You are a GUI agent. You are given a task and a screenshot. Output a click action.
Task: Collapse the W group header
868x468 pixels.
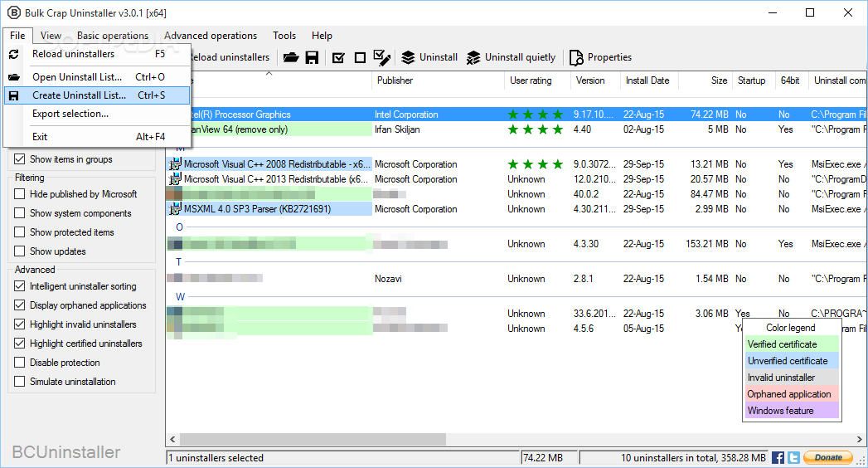tap(181, 297)
